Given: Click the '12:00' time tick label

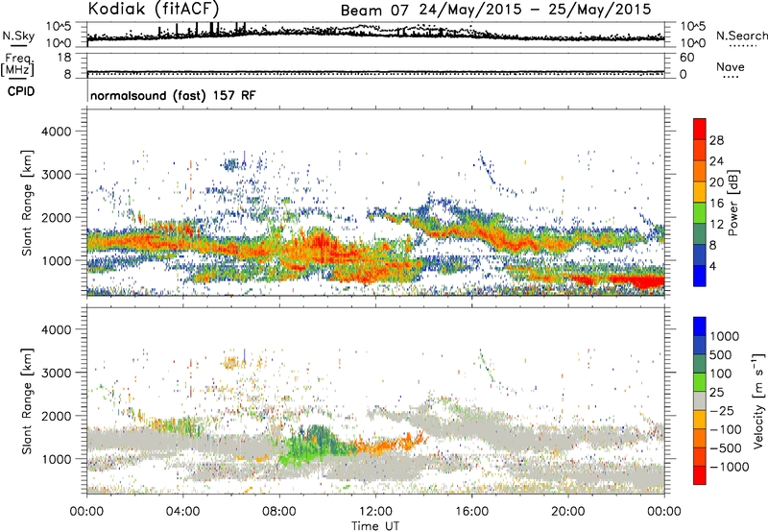Looking at the screenshot, I should click(375, 512).
